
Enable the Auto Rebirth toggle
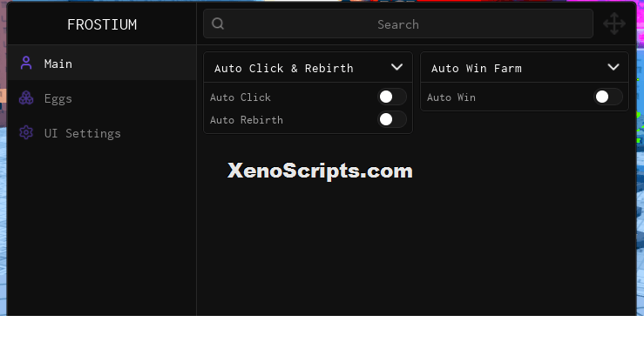392,120
